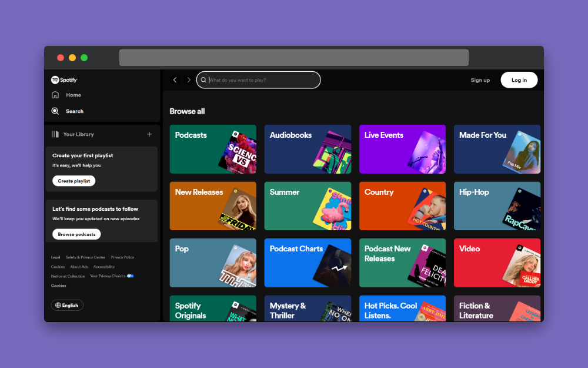Open the Podcast New Releases card

[402, 263]
